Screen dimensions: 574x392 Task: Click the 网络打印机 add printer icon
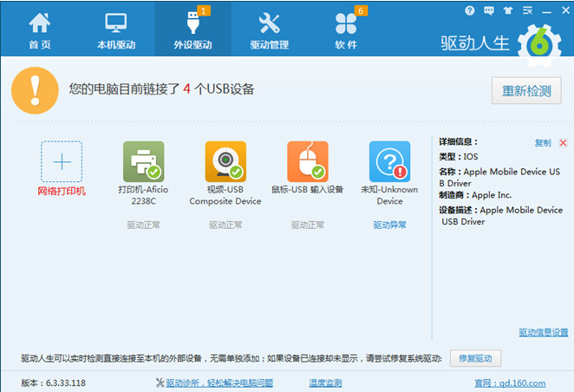click(62, 162)
